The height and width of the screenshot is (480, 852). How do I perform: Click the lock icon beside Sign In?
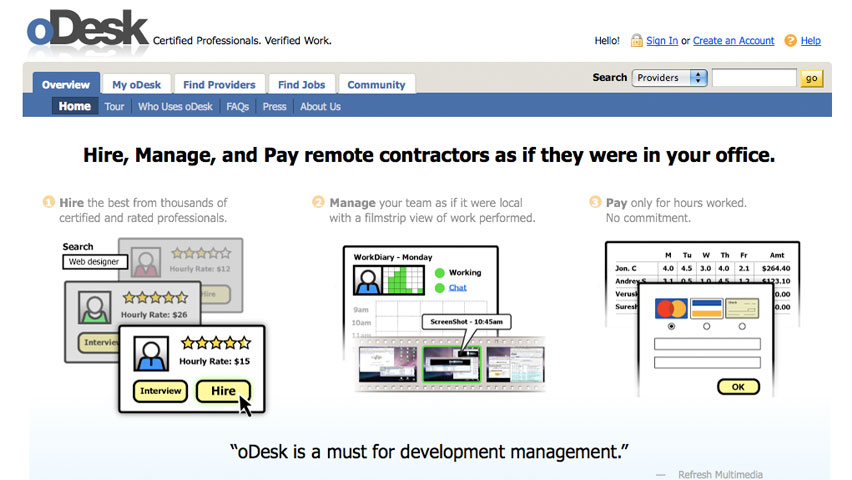coord(636,41)
